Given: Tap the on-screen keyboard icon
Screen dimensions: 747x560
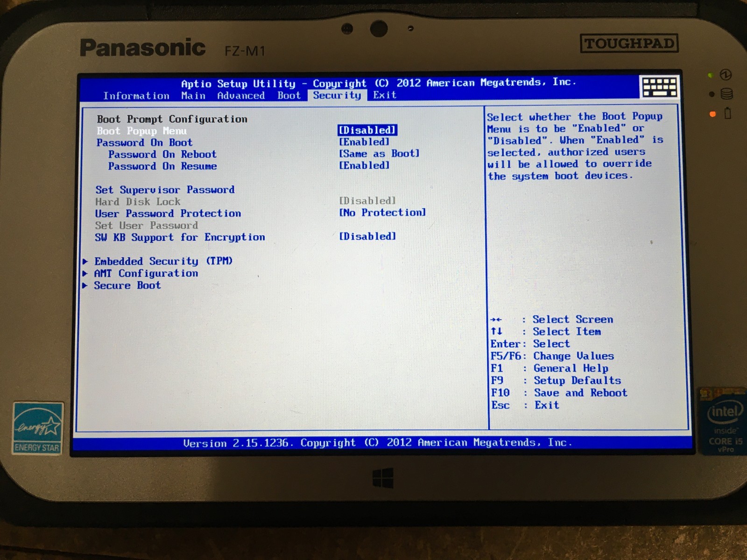Looking at the screenshot, I should 660,87.
